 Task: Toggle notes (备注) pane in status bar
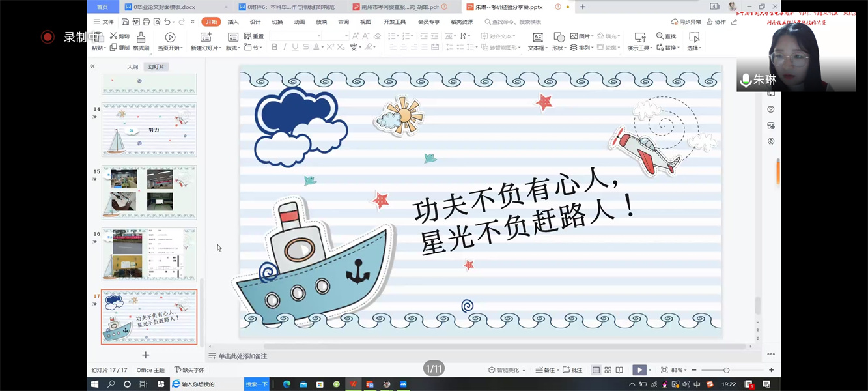click(545, 370)
